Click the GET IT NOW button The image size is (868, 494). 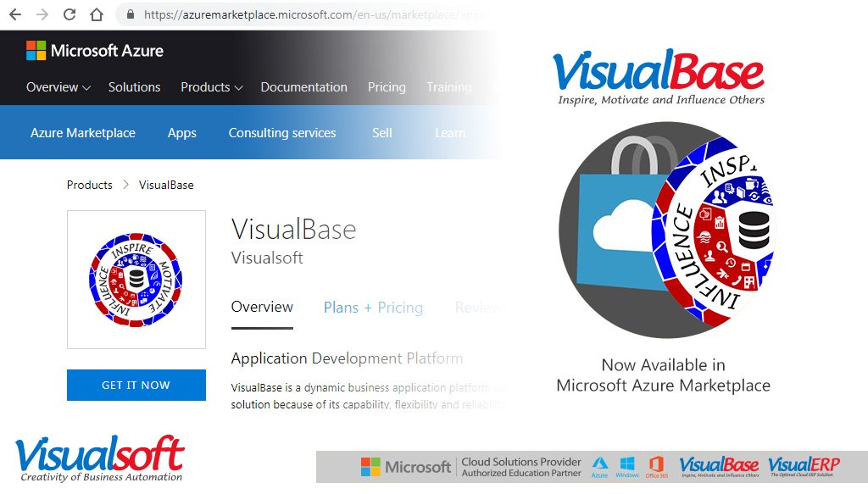136,385
